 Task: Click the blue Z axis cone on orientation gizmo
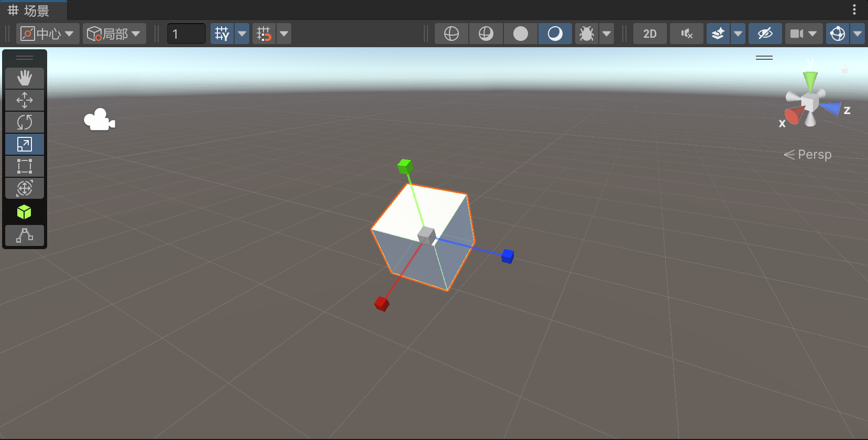(830, 108)
